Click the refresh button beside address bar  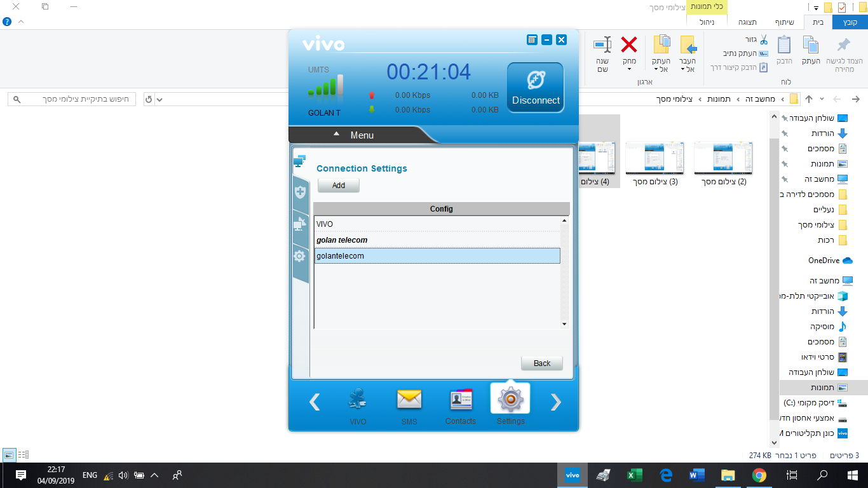(x=149, y=99)
